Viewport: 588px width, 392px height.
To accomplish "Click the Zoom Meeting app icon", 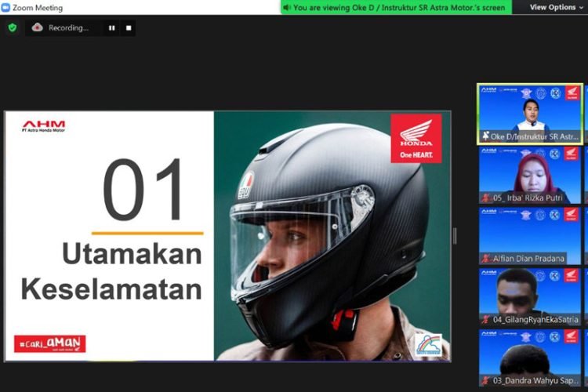I will click(x=5, y=8).
